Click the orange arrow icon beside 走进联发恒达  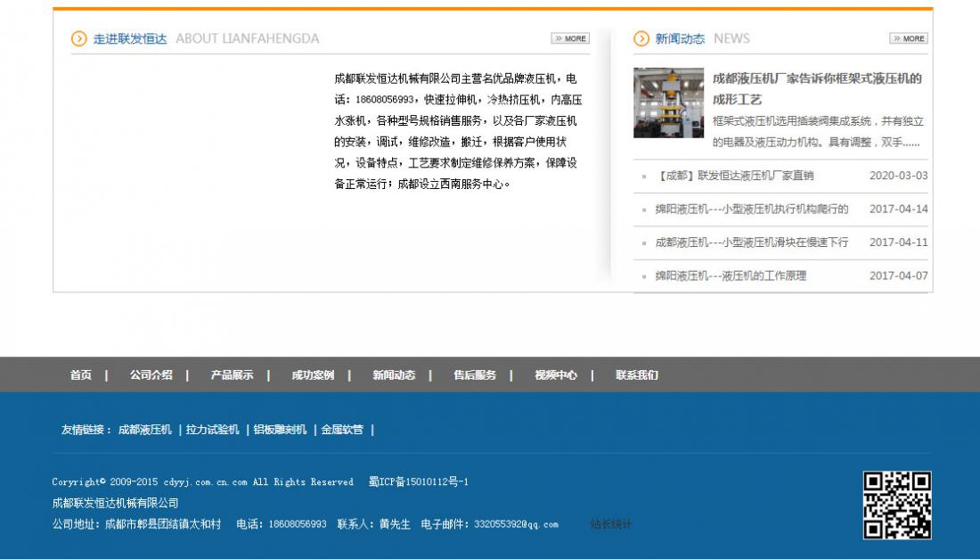click(x=79, y=38)
